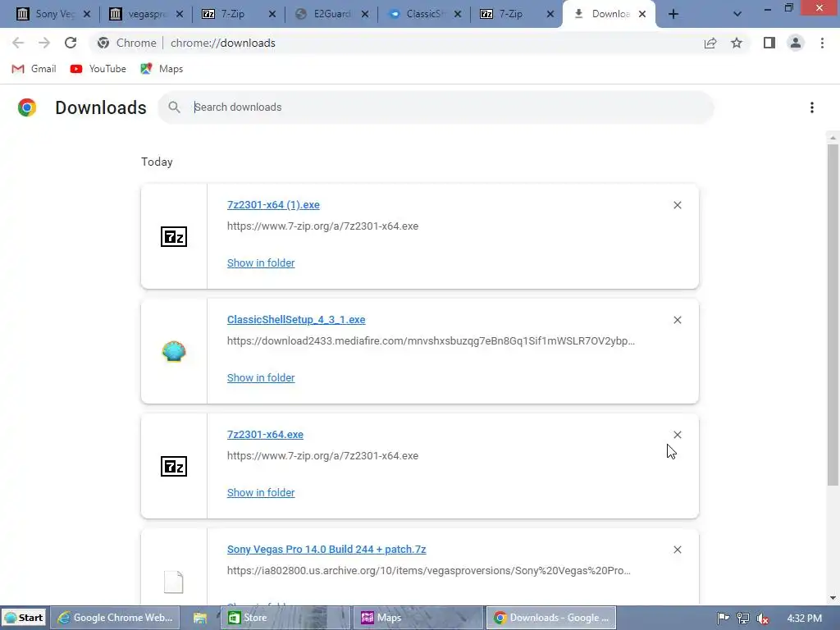Screen dimensions: 840x630
Task: Open the Downloads page more actions menu
Action: coord(812,107)
